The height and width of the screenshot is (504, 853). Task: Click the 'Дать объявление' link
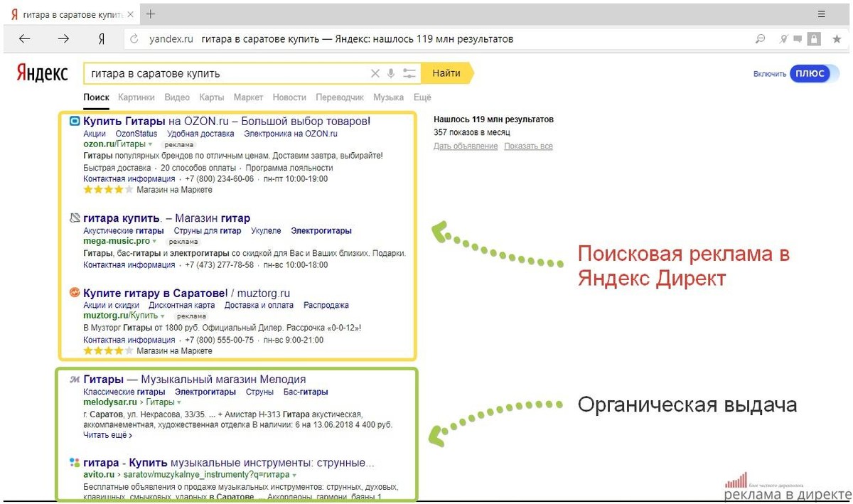click(x=466, y=146)
